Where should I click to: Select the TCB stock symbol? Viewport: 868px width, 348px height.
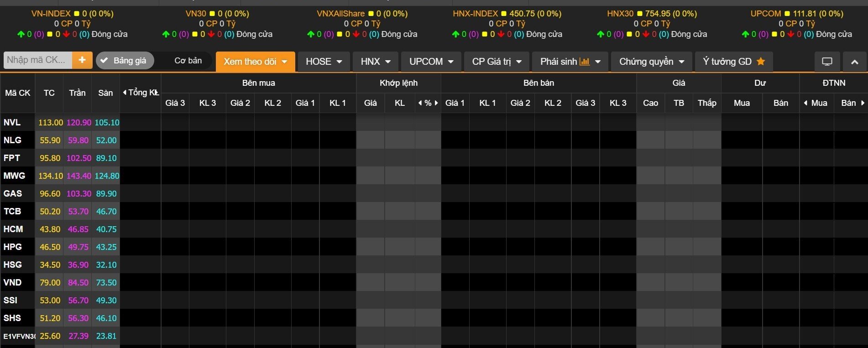pyautogui.click(x=12, y=211)
